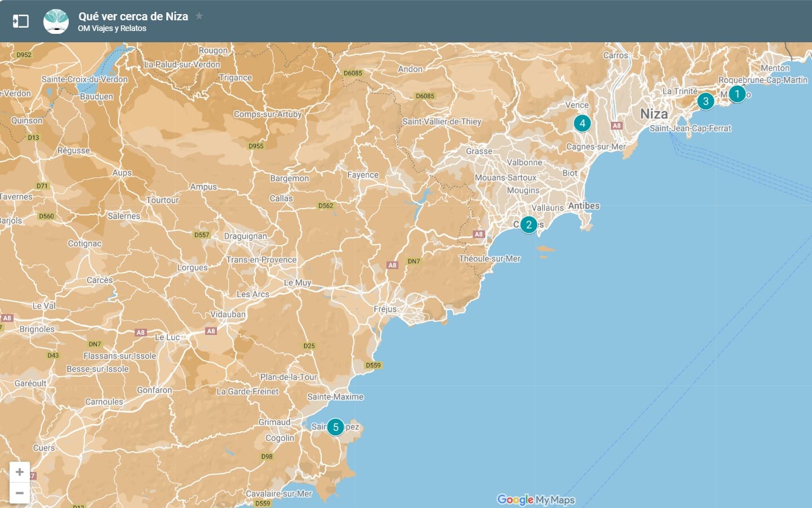Click the OM Viajes y Relatos avatar logo
Screen dimensions: 812x508
56,21
